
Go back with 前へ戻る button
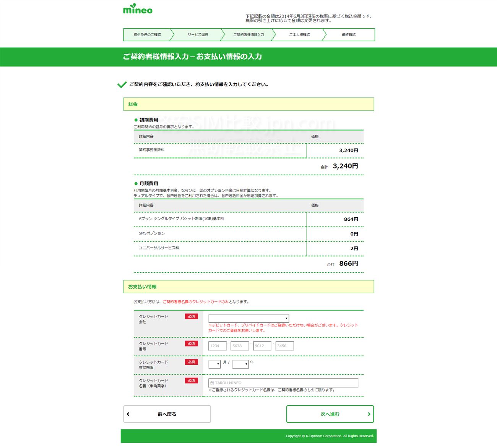167,414
